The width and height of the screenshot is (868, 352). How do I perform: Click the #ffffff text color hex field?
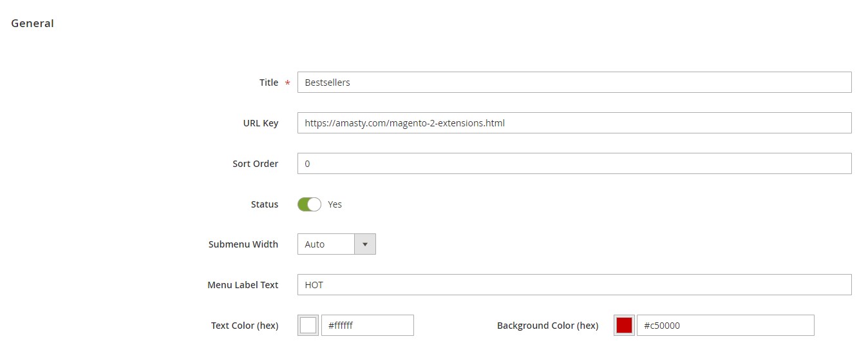(x=367, y=326)
